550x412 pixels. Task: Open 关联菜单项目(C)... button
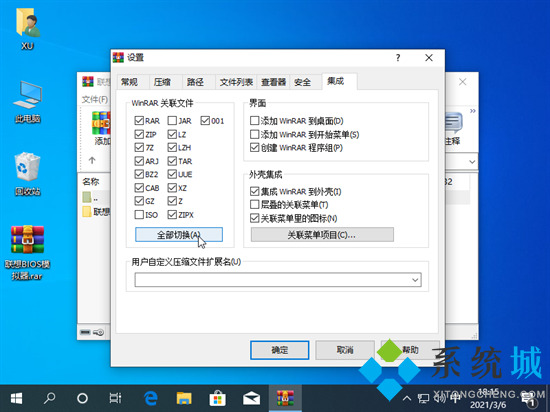coord(322,235)
